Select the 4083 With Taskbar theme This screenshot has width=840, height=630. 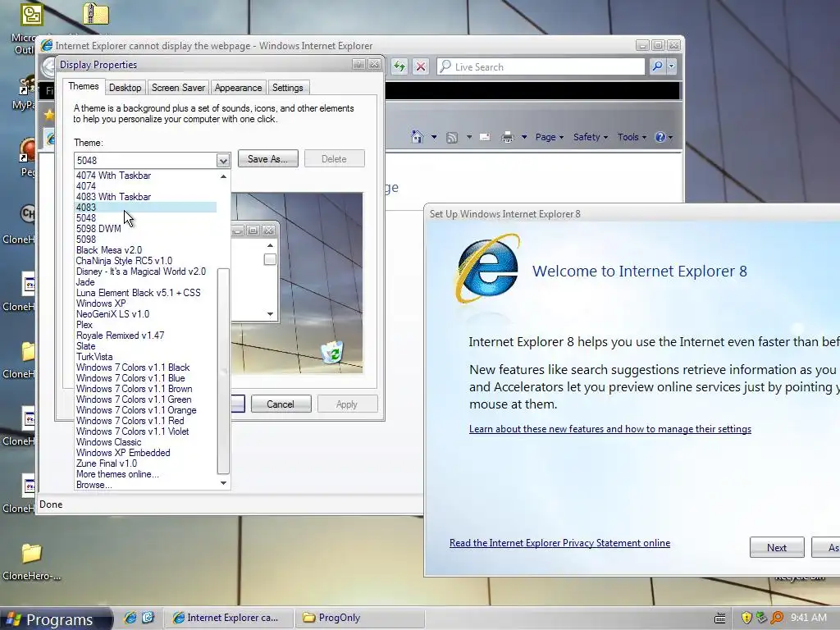pos(146,197)
